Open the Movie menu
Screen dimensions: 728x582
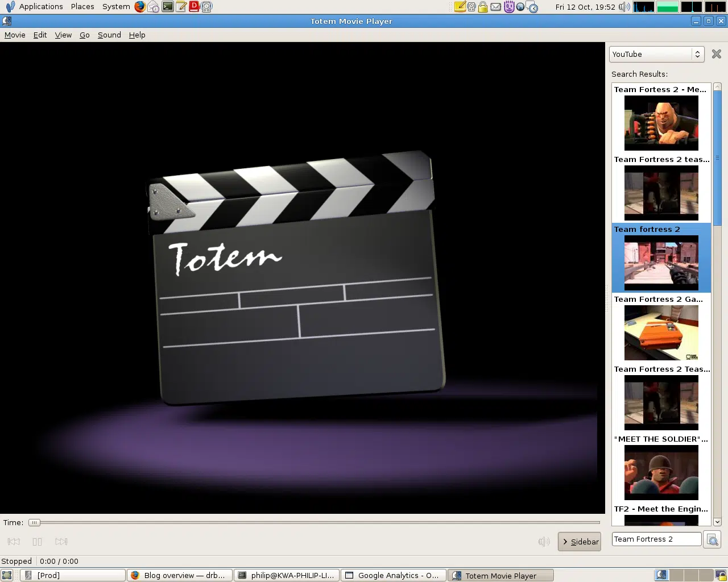[15, 35]
